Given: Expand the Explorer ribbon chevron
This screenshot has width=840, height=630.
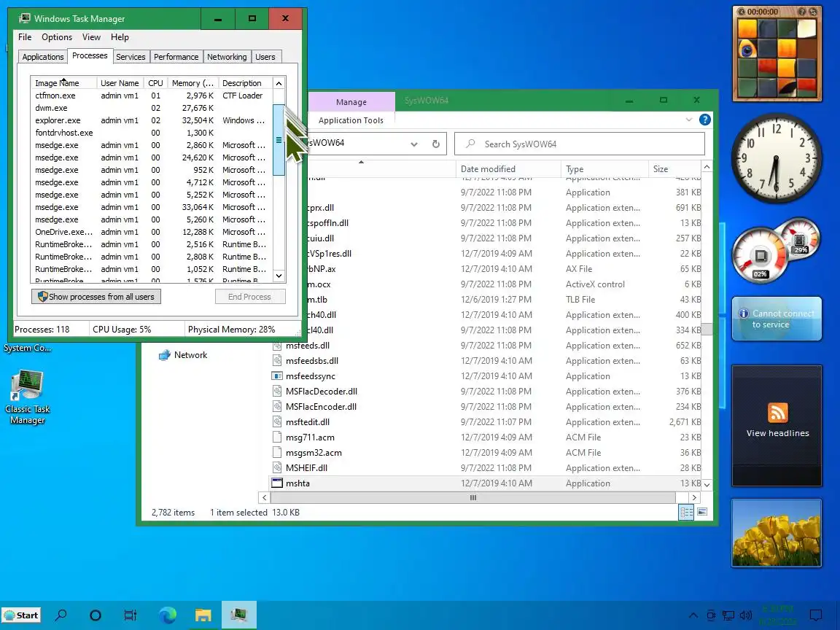Looking at the screenshot, I should (689, 120).
